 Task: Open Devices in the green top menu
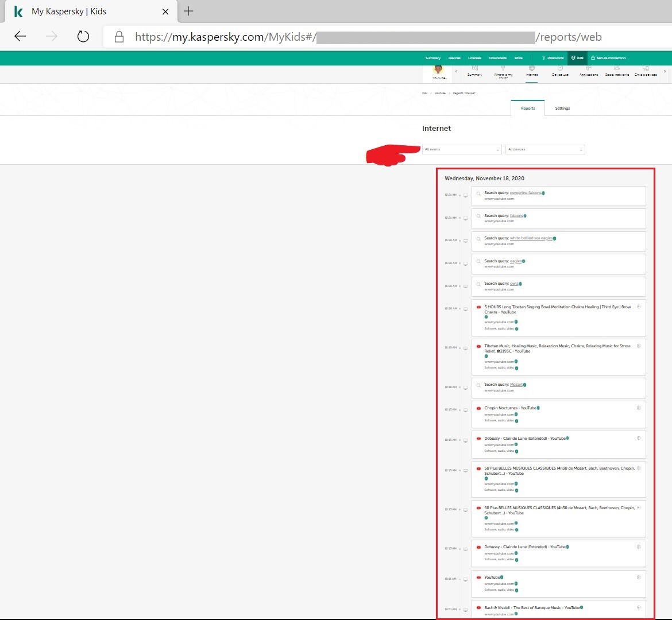point(454,58)
